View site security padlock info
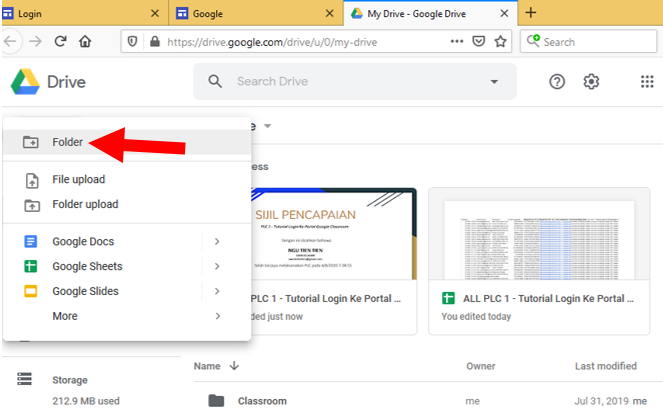663x412 pixels. [155, 41]
